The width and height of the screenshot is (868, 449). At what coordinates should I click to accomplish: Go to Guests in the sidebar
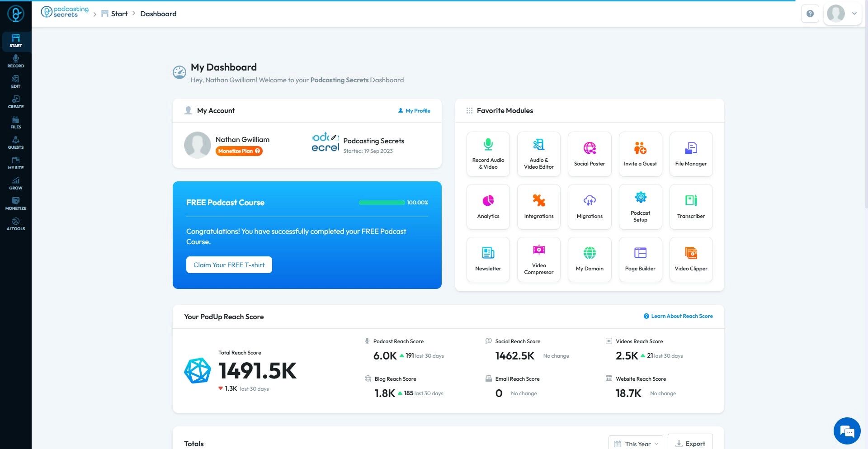point(16,142)
